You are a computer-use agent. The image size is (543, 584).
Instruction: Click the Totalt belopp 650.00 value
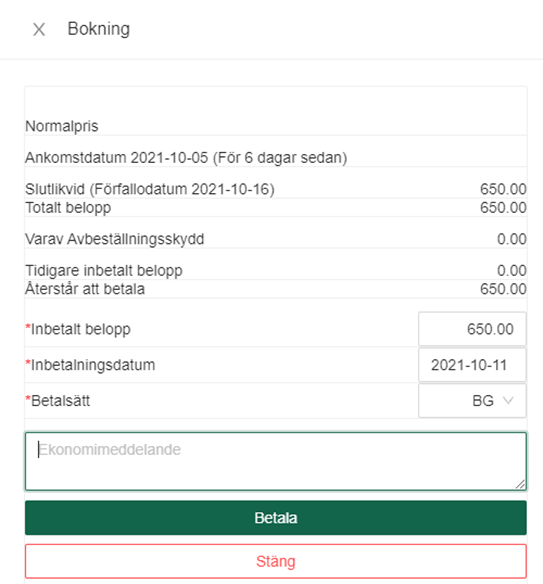pos(503,207)
